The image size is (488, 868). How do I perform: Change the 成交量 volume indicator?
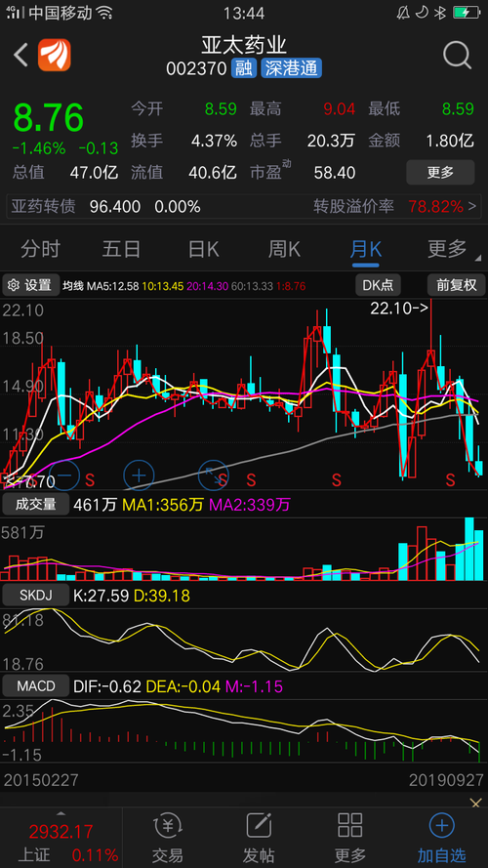coord(35,505)
